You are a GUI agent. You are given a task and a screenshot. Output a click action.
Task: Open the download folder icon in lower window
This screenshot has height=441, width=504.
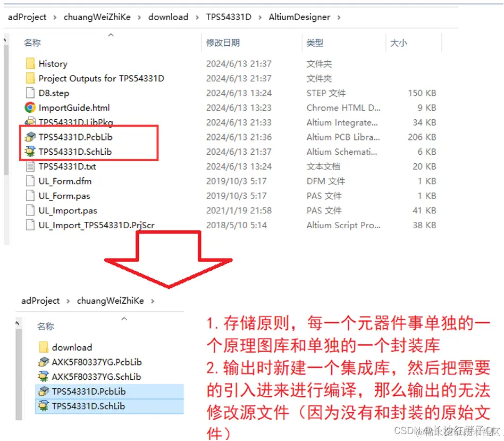coord(44,347)
